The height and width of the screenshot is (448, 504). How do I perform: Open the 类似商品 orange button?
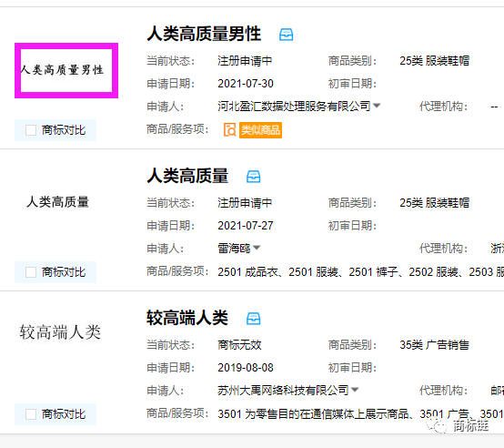point(260,130)
